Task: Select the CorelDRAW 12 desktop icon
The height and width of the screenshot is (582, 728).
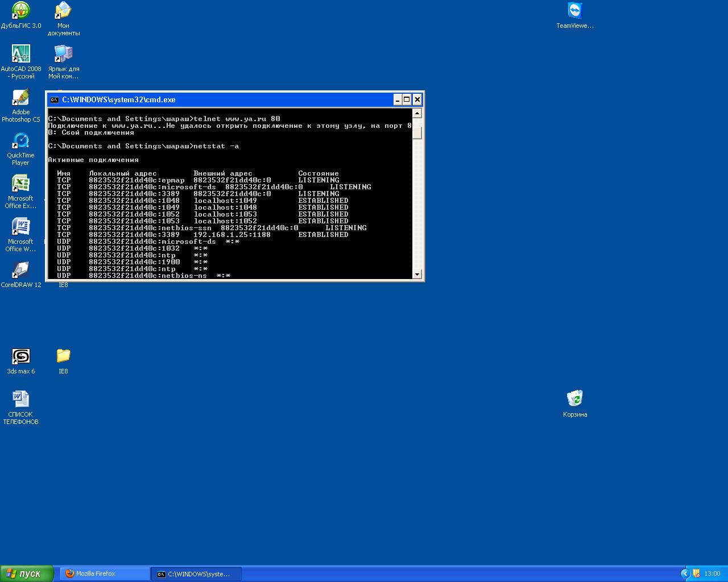Action: pos(21,270)
